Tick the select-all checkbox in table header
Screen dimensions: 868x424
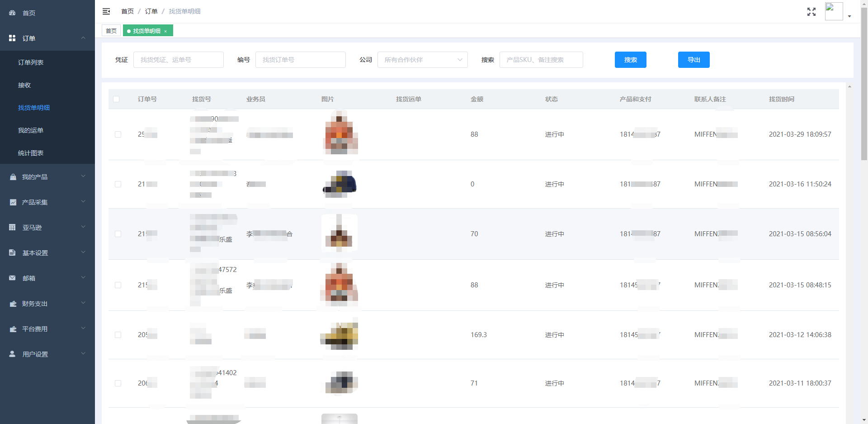116,99
